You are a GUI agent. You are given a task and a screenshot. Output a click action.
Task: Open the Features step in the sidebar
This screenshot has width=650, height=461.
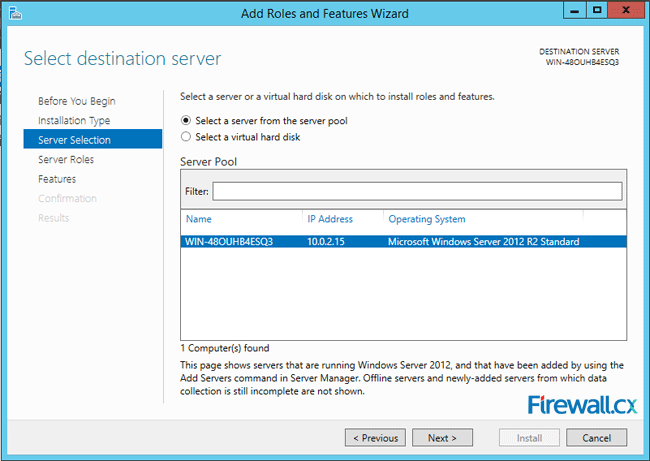[x=57, y=179]
